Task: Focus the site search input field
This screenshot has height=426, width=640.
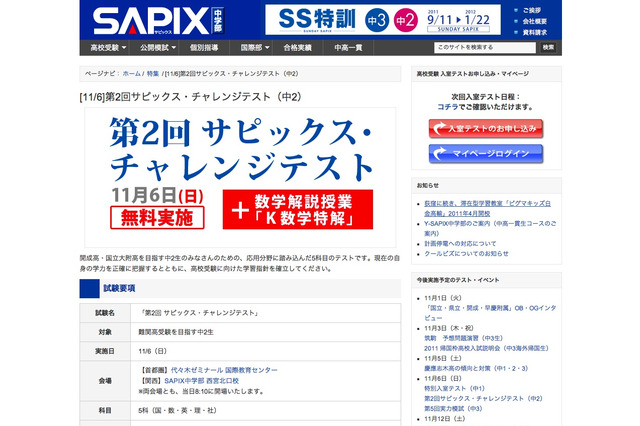Action: (x=484, y=47)
